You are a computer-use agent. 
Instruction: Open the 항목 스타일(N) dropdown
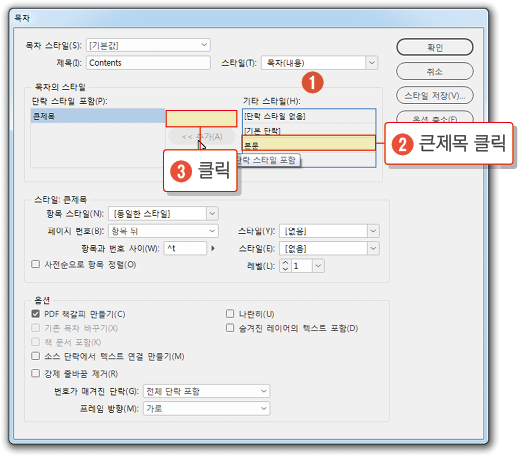[163, 214]
